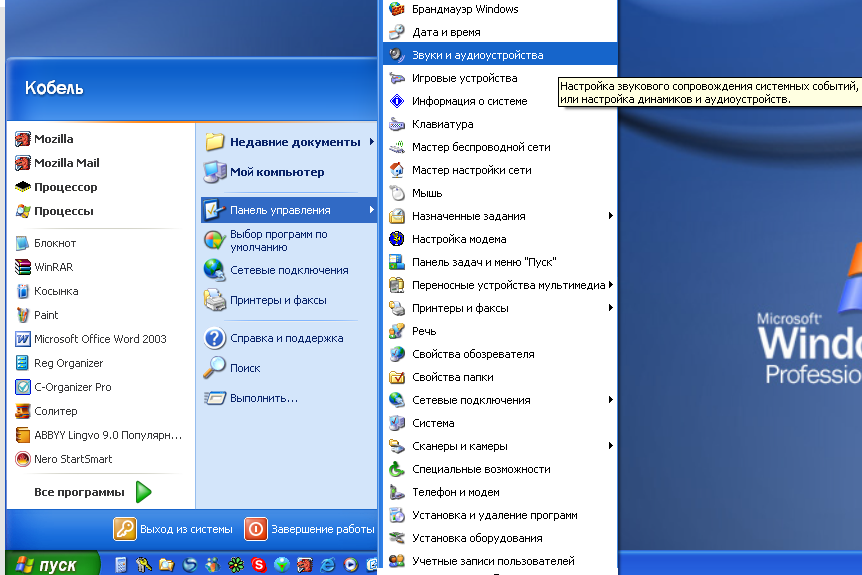Open Справка и поддержка help
This screenshot has height=575, width=862.
[x=273, y=339]
